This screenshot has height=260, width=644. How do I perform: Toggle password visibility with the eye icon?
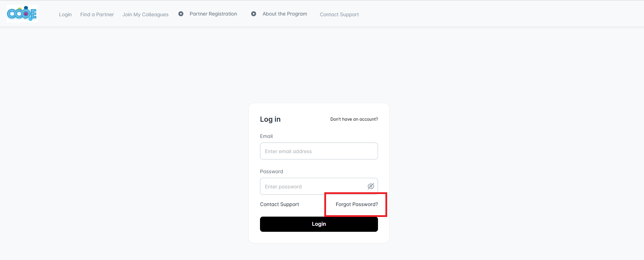(x=371, y=186)
